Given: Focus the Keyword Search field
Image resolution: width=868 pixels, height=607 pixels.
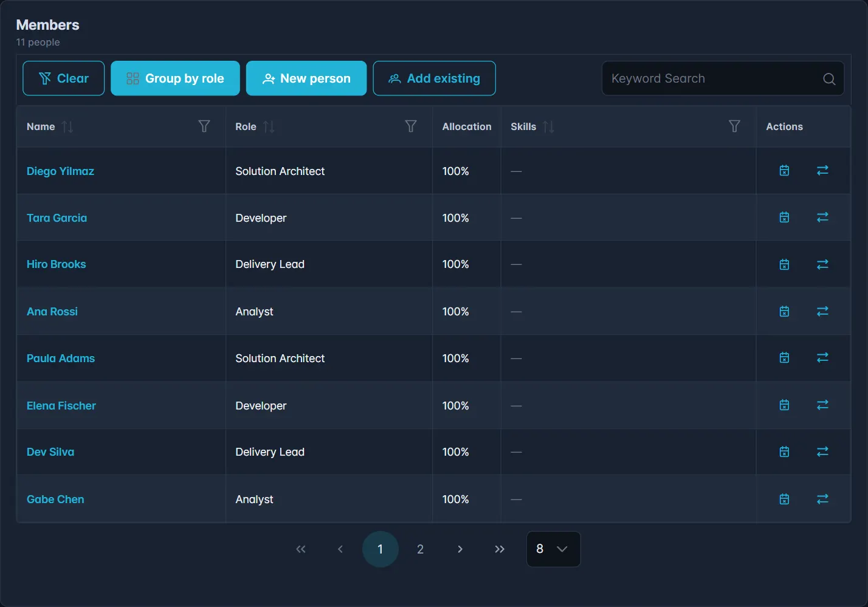Looking at the screenshot, I should pos(723,78).
